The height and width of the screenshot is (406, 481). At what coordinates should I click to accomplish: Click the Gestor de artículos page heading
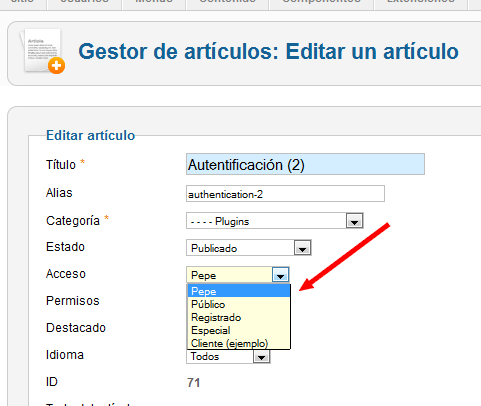[268, 52]
